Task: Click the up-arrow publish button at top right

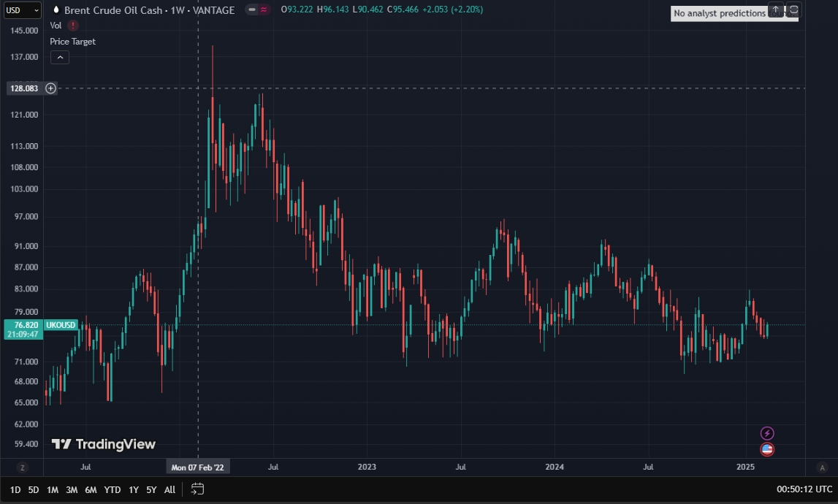Action: point(775,10)
